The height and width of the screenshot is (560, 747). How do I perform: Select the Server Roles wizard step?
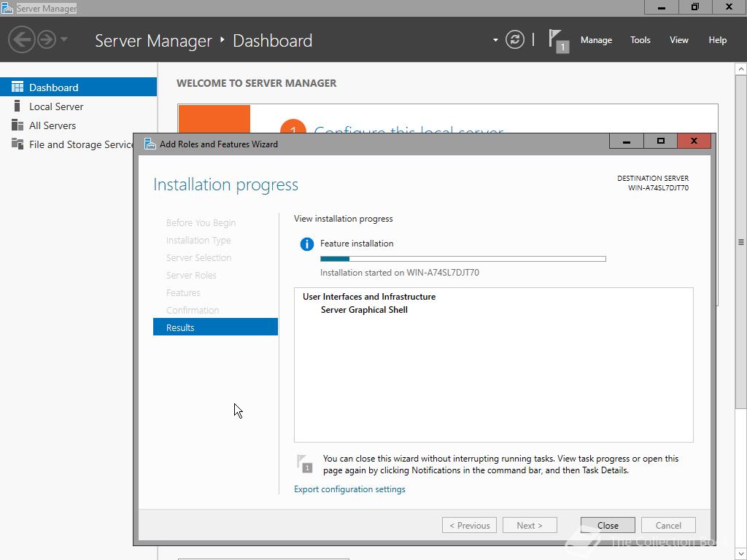(191, 275)
